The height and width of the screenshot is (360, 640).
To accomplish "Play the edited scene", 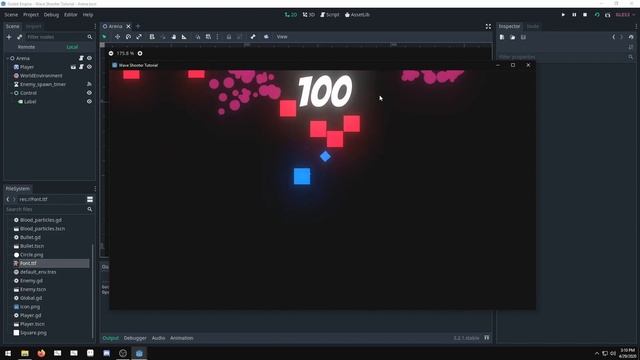I will point(597,15).
